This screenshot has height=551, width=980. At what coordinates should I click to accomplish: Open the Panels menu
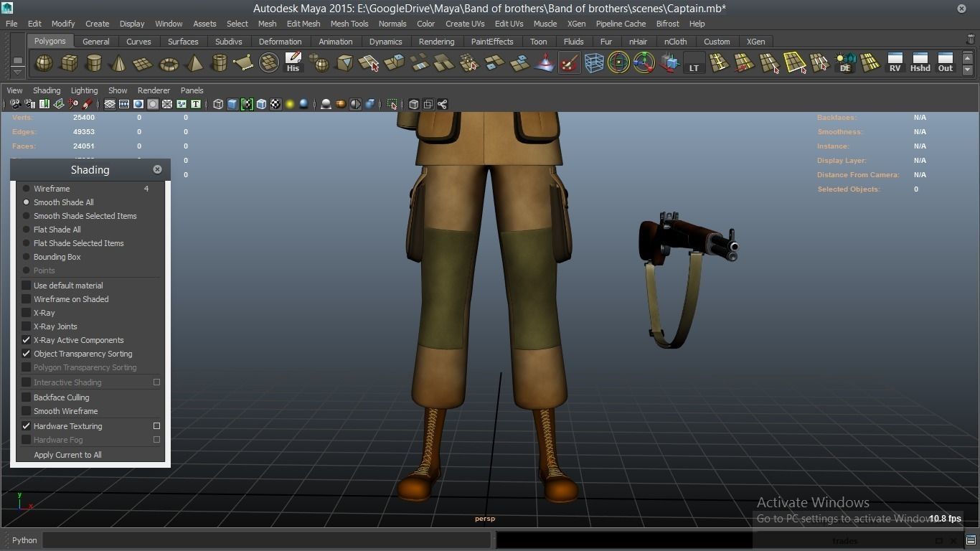[x=192, y=90]
